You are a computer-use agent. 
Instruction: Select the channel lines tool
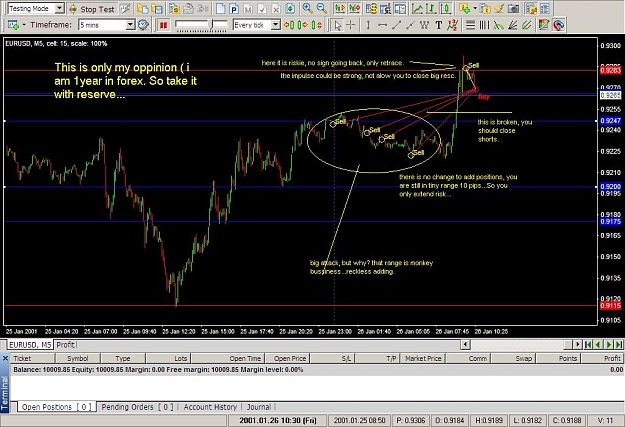(527, 25)
